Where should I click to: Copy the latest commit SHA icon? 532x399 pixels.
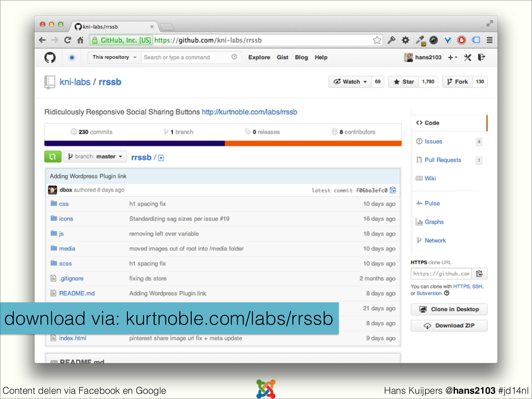point(393,190)
